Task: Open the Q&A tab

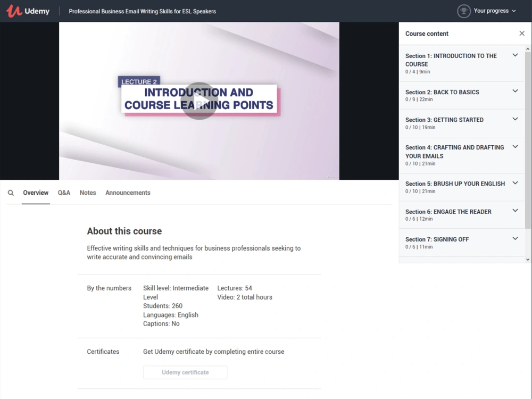Action: pos(64,193)
